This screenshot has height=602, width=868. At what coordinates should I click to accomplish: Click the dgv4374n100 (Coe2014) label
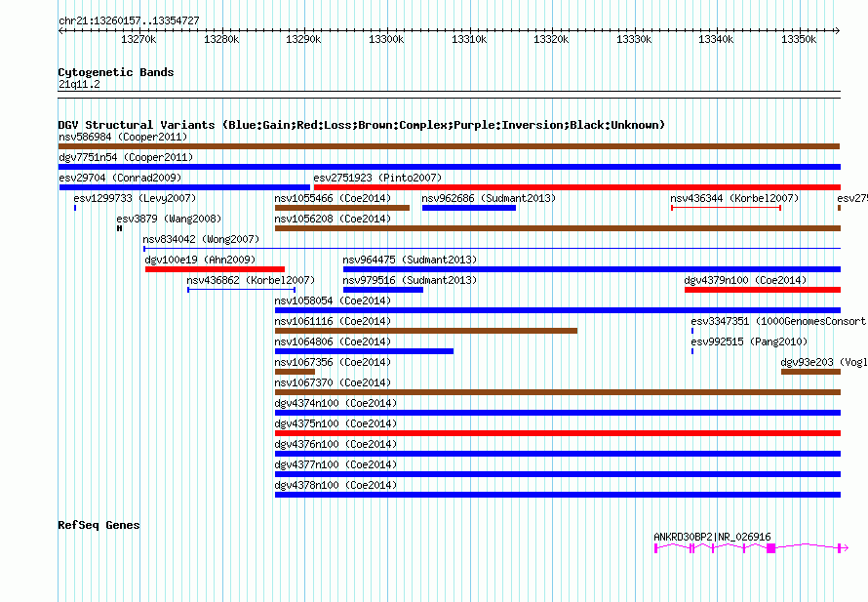pos(335,403)
